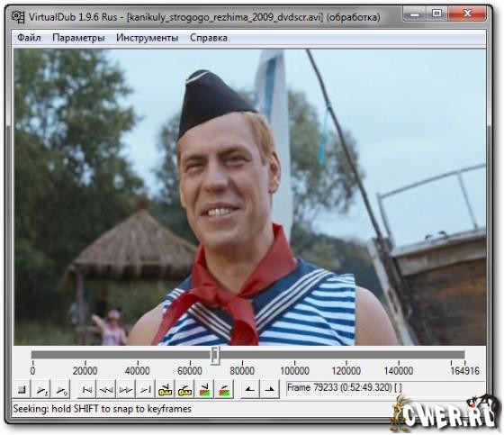
Task: Click the Stop playback button
Action: point(22,390)
